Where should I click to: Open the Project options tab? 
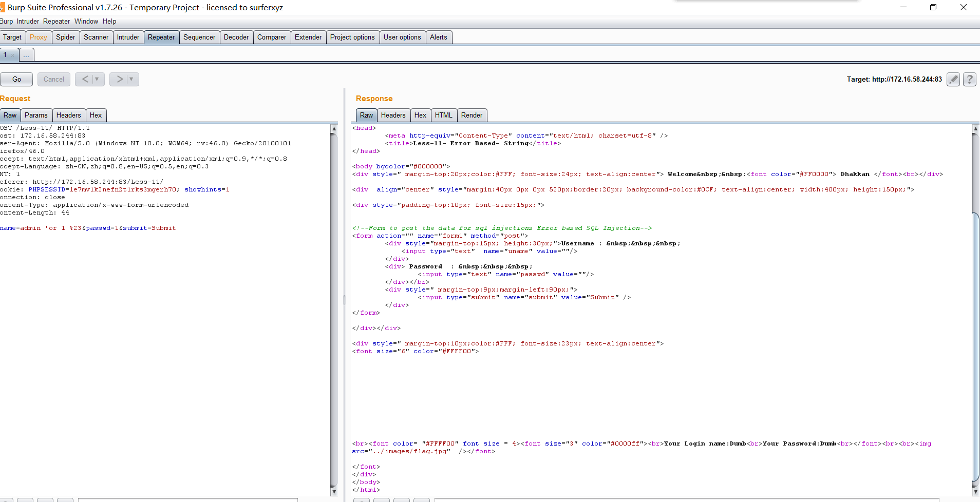pyautogui.click(x=352, y=37)
